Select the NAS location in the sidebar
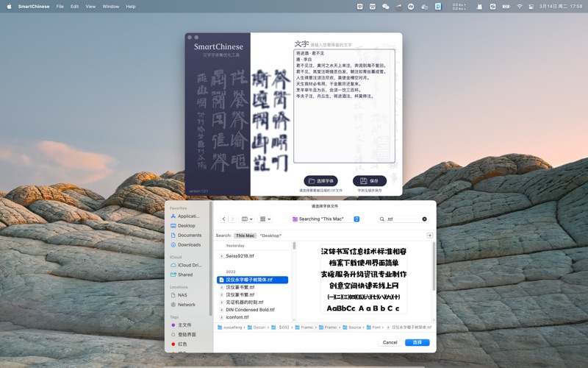Screen dimensions: 588x368 click(x=182, y=295)
